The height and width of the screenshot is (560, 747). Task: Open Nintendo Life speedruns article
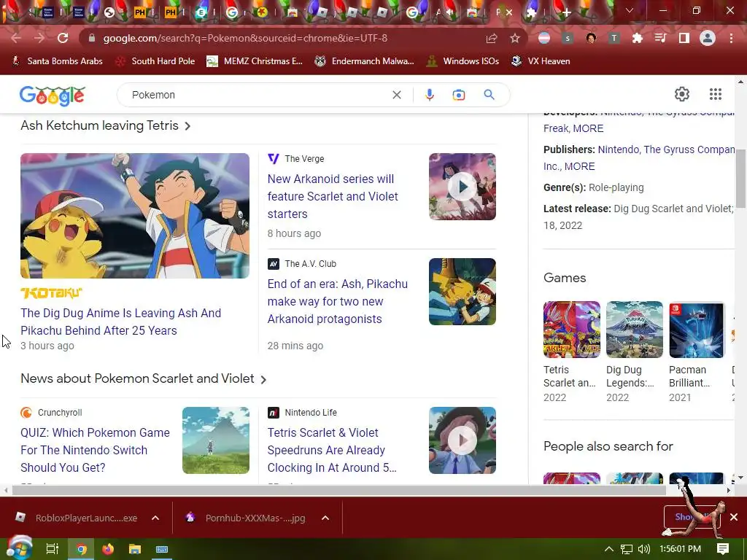point(332,450)
